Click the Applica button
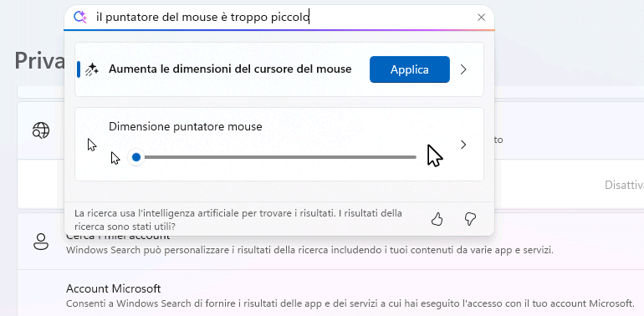This screenshot has height=316, width=644. 410,69
